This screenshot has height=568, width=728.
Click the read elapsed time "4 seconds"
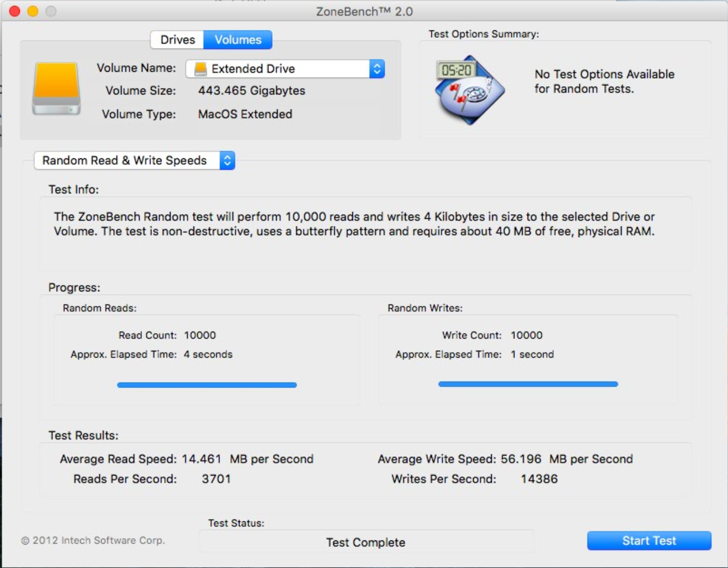[x=208, y=354]
